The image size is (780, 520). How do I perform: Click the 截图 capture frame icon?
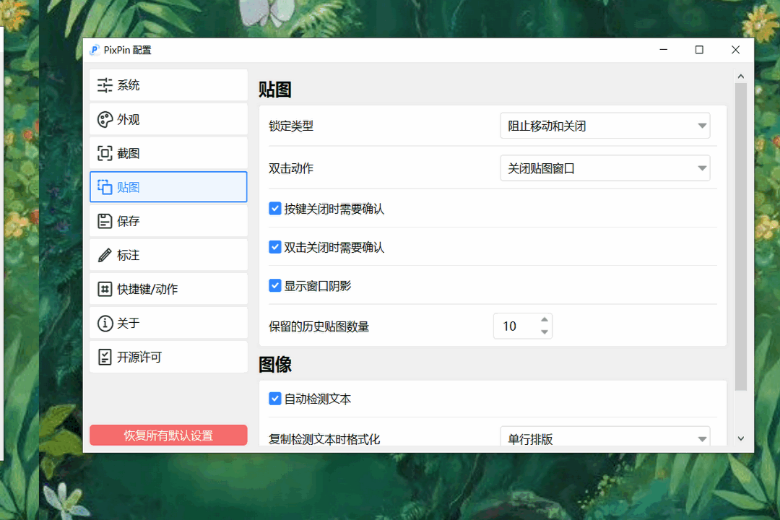105,153
